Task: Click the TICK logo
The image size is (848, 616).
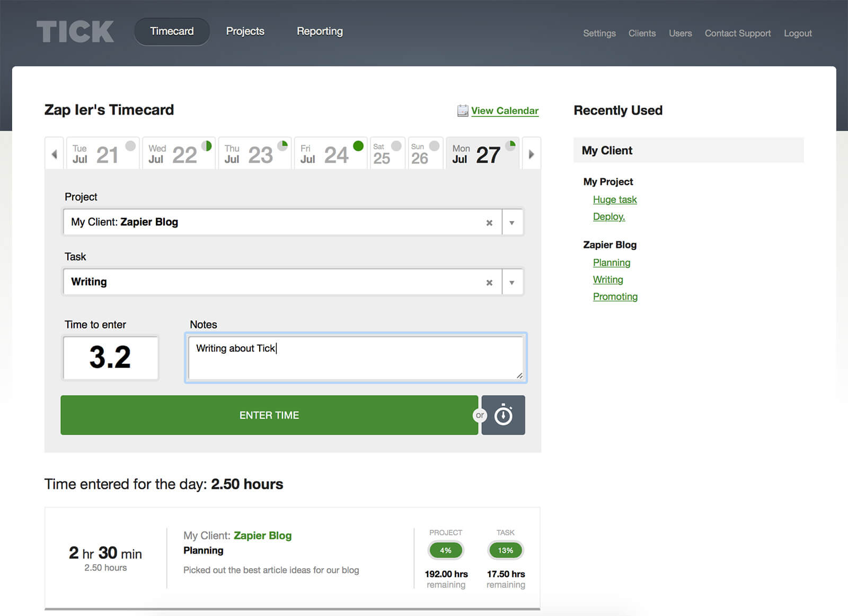Action: (x=75, y=32)
